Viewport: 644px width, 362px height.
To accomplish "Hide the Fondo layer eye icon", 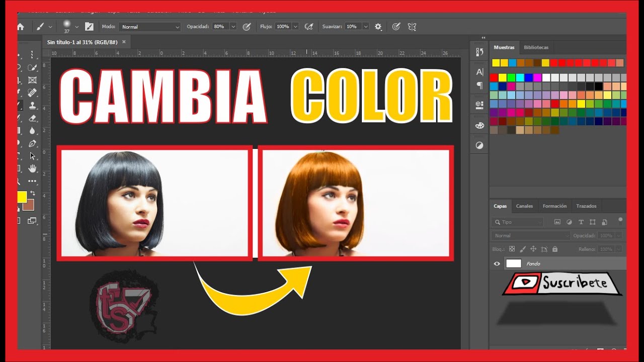I will 497,263.
